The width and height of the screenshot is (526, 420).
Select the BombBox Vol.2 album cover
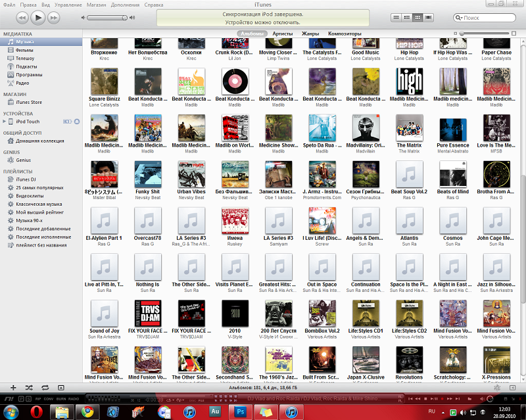click(x=322, y=314)
